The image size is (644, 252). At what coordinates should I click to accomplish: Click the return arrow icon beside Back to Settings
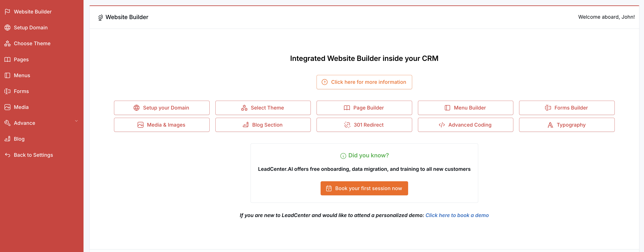click(x=7, y=155)
